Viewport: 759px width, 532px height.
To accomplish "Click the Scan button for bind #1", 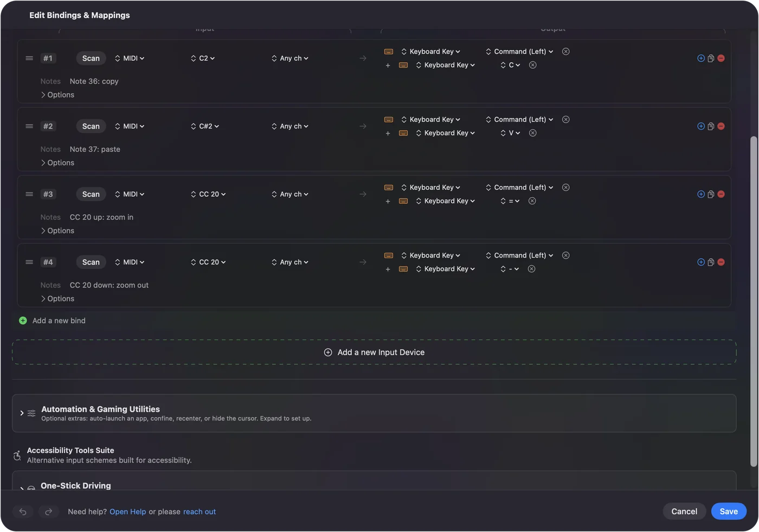I will pyautogui.click(x=91, y=58).
